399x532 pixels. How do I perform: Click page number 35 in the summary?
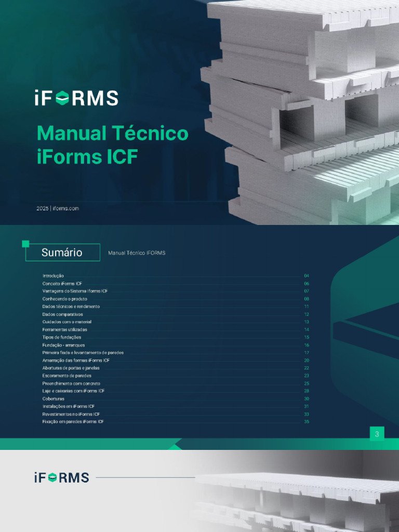[307, 421]
